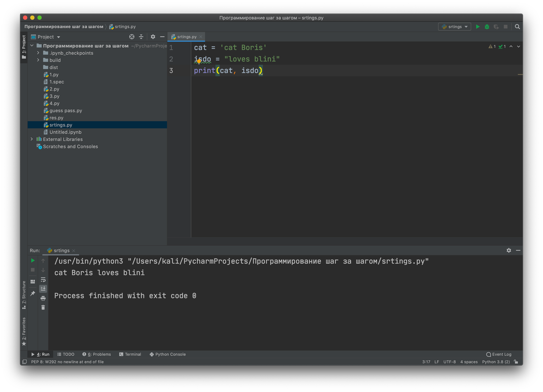Open the Problems tool window
Viewport: 543px width, 392px height.
tap(96, 354)
